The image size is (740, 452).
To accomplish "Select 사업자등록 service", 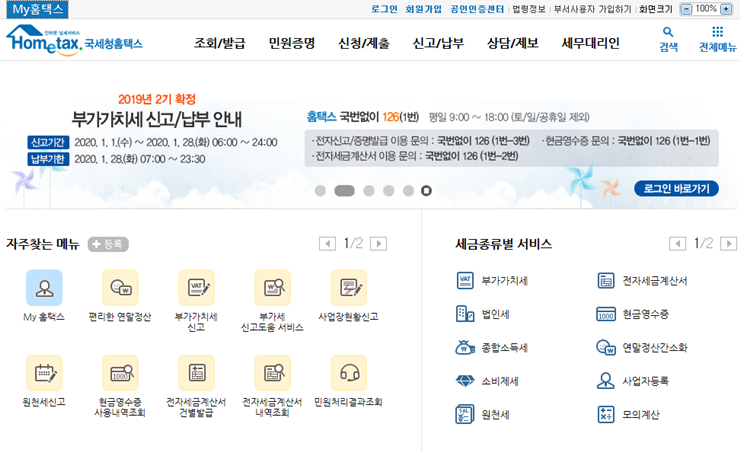I will pos(632,381).
